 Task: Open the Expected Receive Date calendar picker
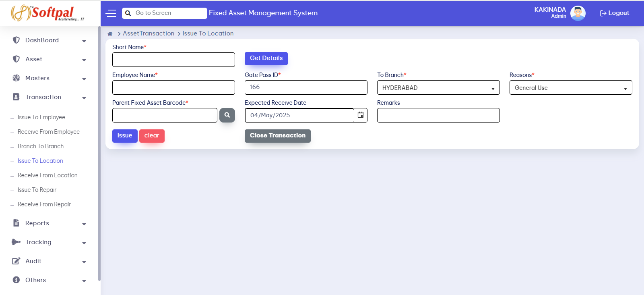pos(361,115)
